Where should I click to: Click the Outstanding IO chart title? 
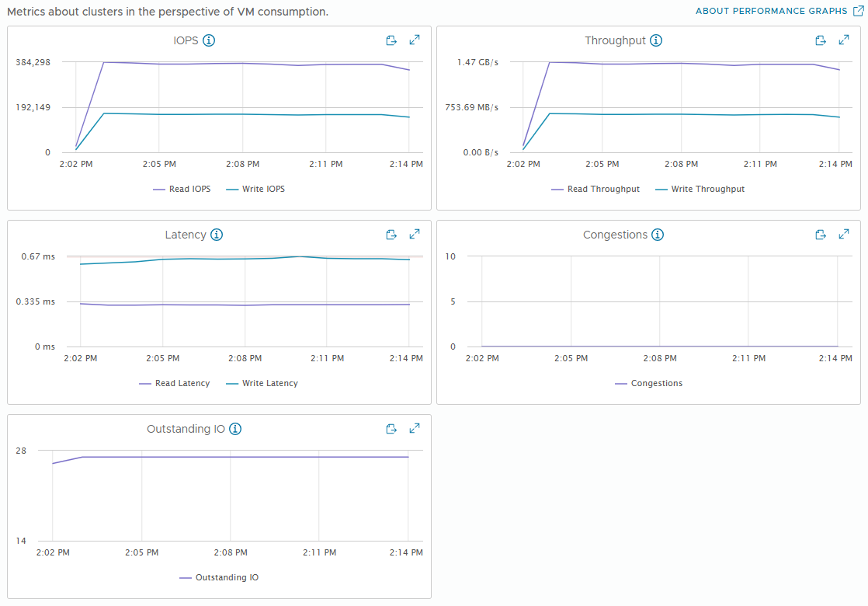[186, 429]
